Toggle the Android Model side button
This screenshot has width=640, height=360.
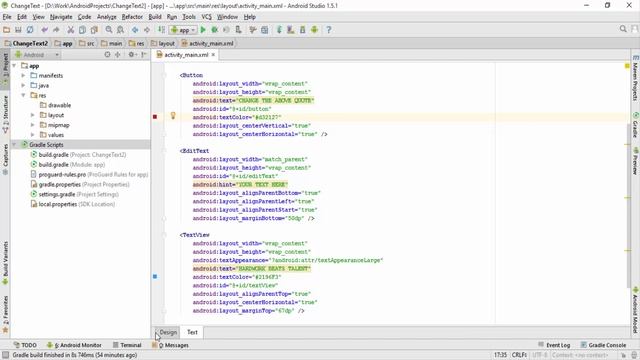coord(635,309)
